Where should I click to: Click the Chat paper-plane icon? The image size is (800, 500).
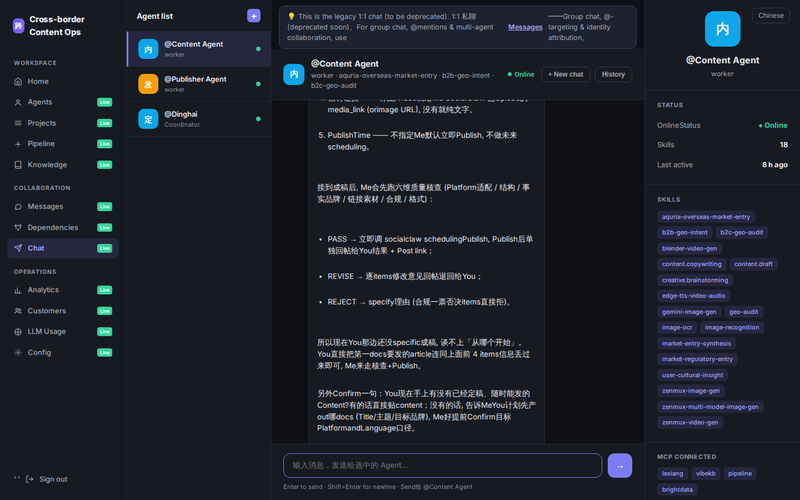(x=18, y=248)
